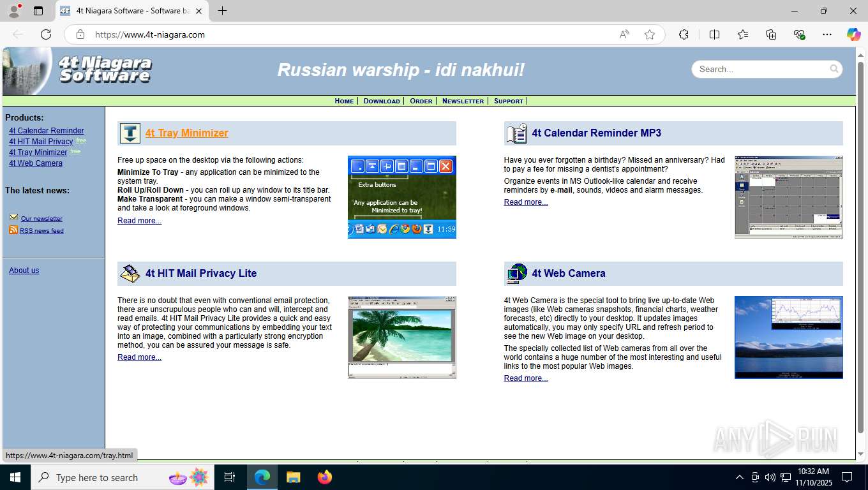Open Task View on taskbar

(x=230, y=477)
